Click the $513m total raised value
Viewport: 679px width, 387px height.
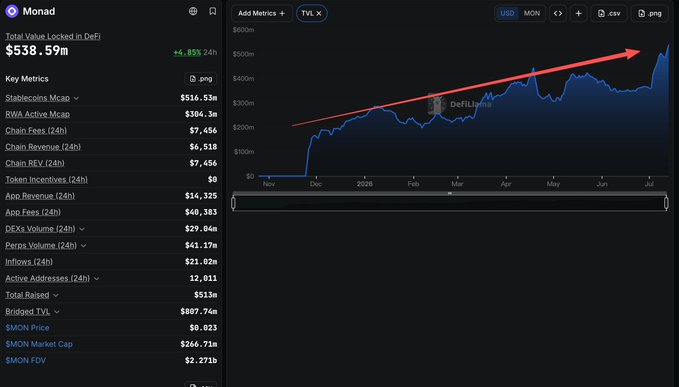click(x=206, y=295)
